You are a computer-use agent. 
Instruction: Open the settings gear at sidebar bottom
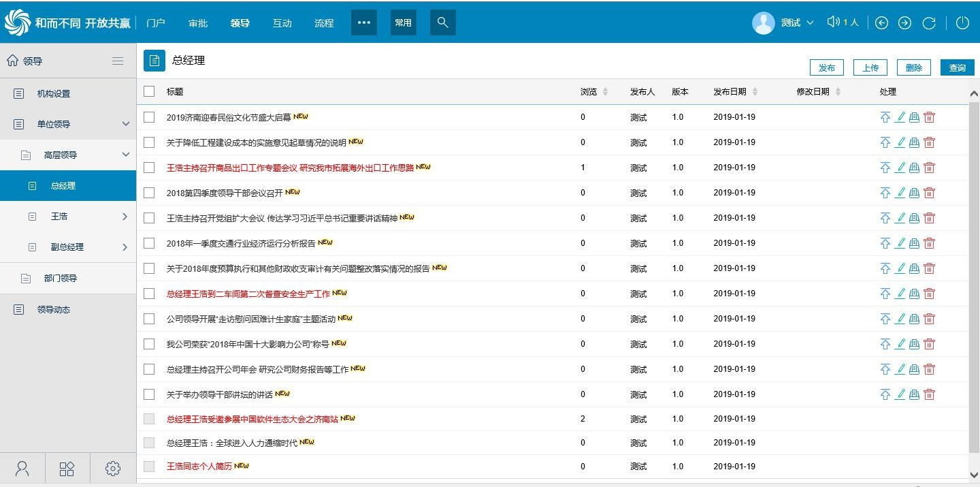[x=113, y=469]
